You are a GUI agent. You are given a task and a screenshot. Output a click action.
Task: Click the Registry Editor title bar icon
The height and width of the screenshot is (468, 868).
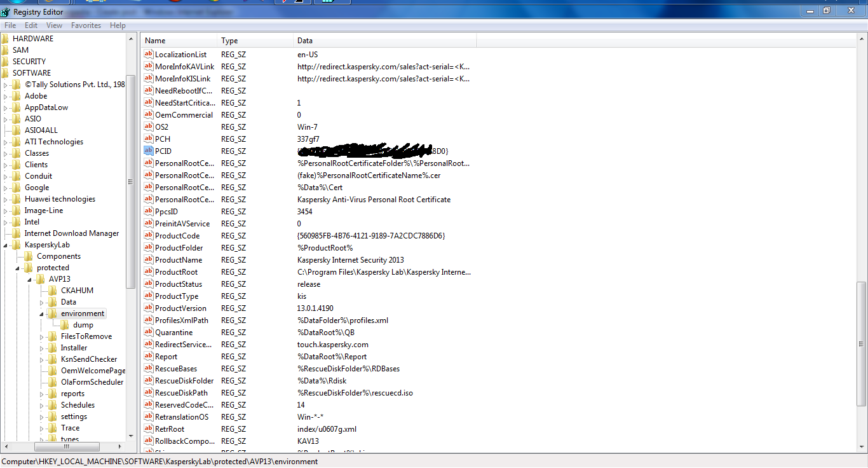[x=6, y=11]
